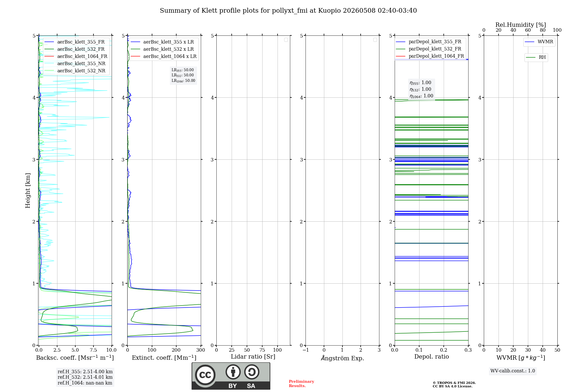Click the aerBsc_klett_532_FR legend entry

(76, 49)
